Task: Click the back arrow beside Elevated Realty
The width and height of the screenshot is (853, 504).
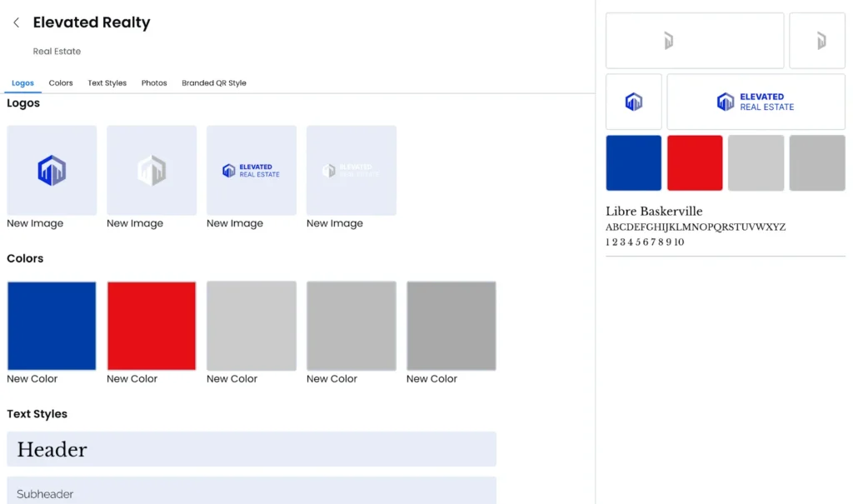Action: tap(16, 22)
